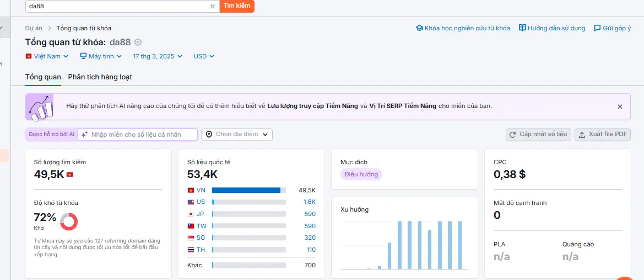Screen dimensions: 644x280
Task: Click the US flag in US row
Action: click(x=191, y=202)
